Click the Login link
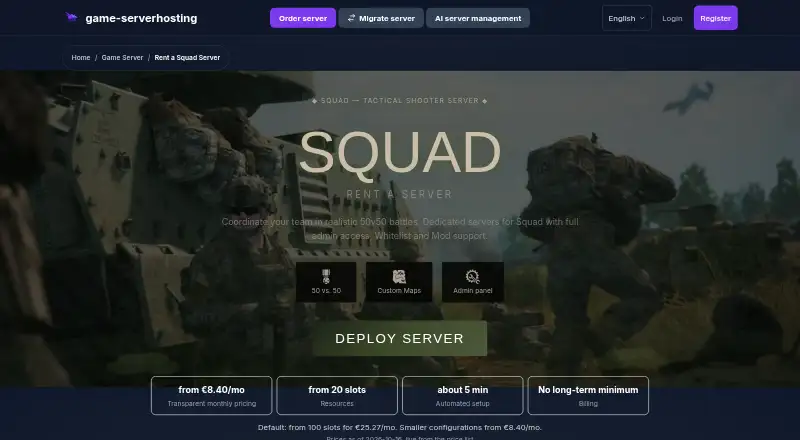The width and height of the screenshot is (800, 440). click(672, 18)
